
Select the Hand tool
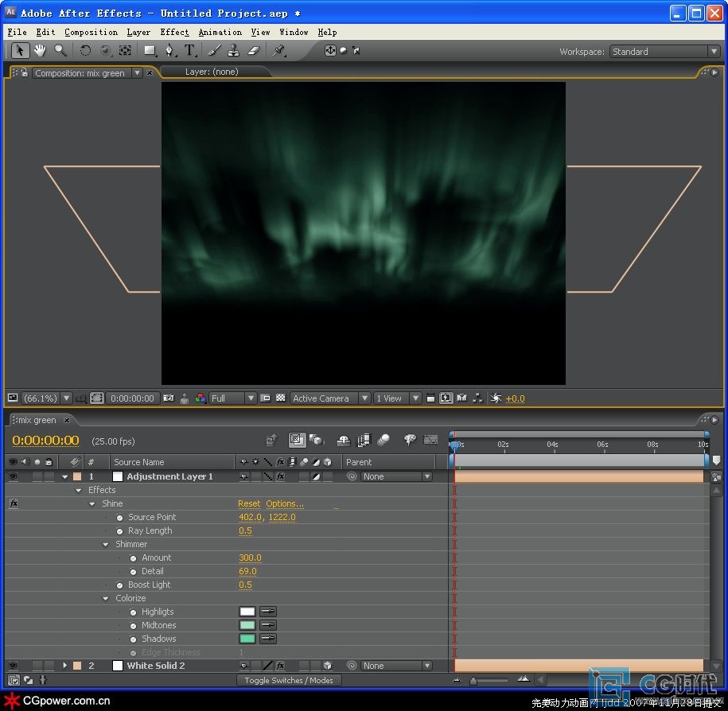click(40, 50)
